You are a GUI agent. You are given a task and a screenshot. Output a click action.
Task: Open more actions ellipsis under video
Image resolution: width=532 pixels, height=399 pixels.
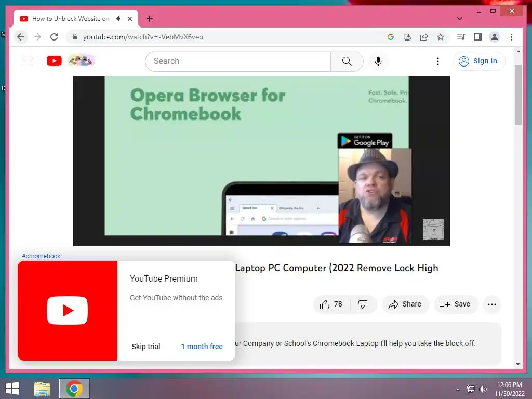pyautogui.click(x=491, y=304)
